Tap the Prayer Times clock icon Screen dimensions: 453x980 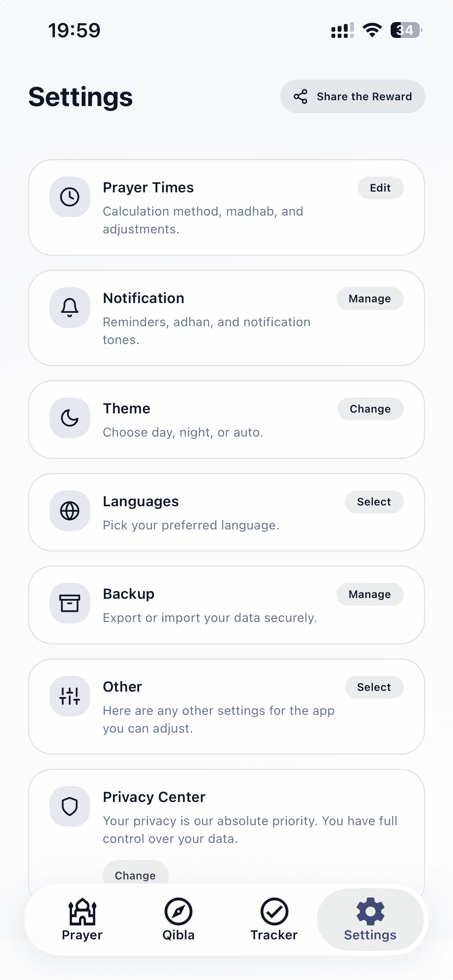[x=70, y=197]
